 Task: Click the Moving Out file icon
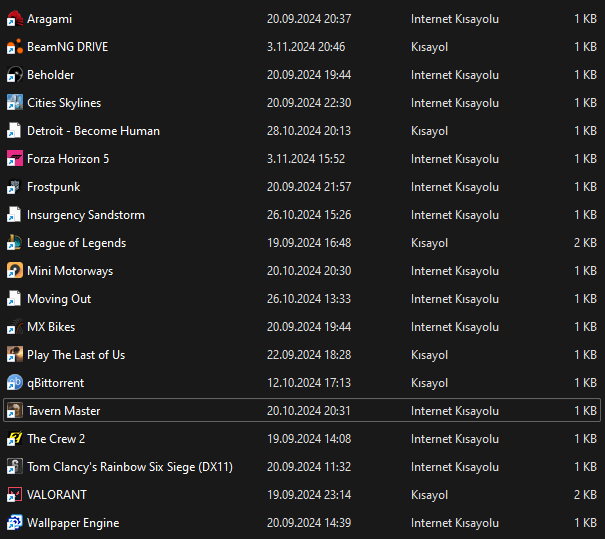click(15, 299)
